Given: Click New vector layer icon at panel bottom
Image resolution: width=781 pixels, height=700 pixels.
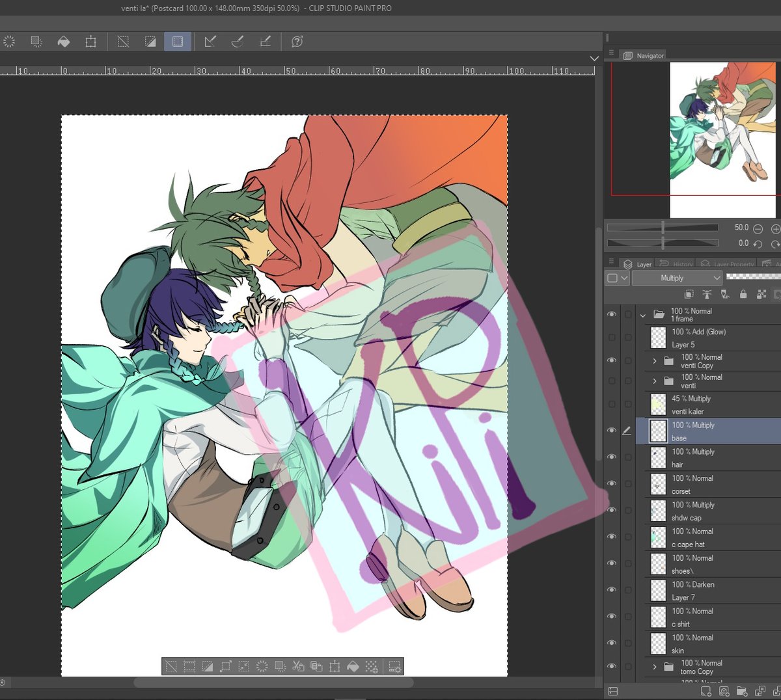Looking at the screenshot, I should (x=724, y=692).
